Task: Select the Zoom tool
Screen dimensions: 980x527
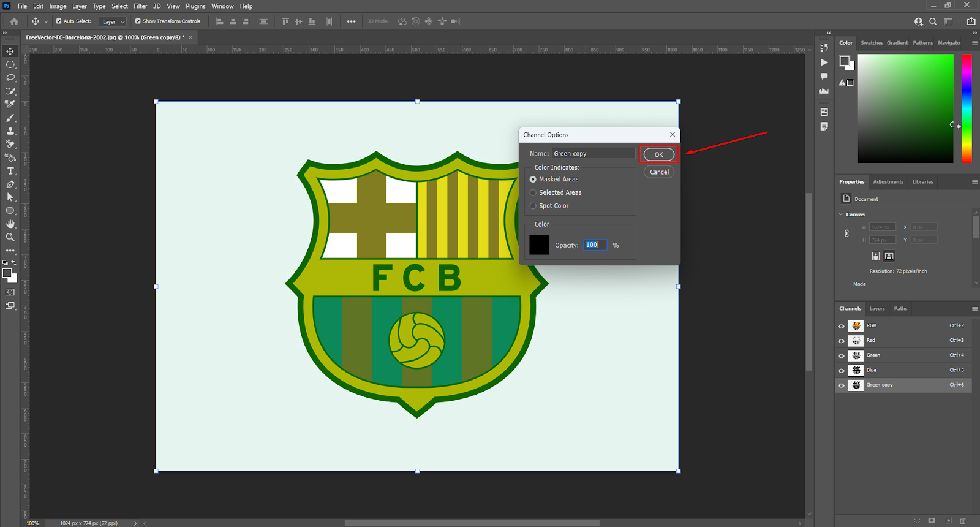Action: tap(10, 237)
